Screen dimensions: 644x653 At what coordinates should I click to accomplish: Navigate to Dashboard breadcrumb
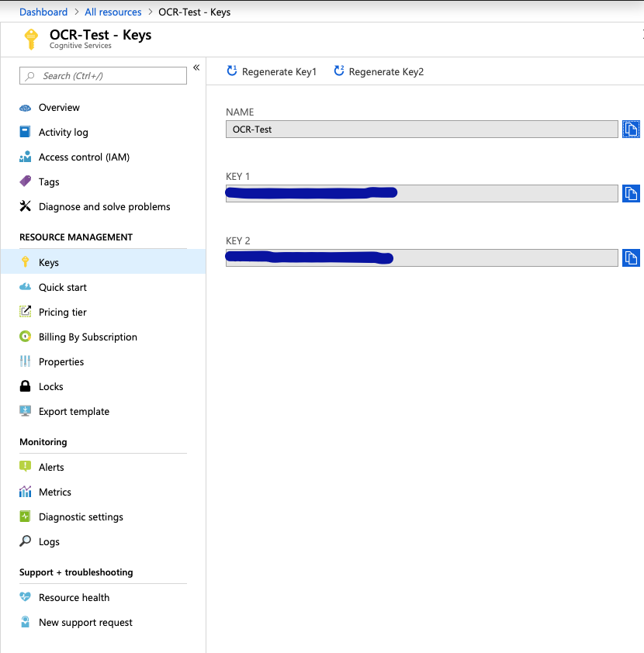pyautogui.click(x=43, y=12)
